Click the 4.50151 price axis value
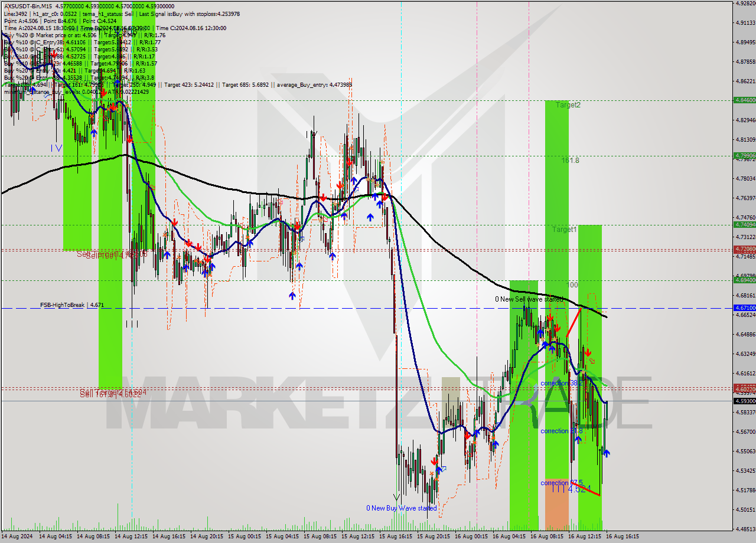 pos(745,509)
